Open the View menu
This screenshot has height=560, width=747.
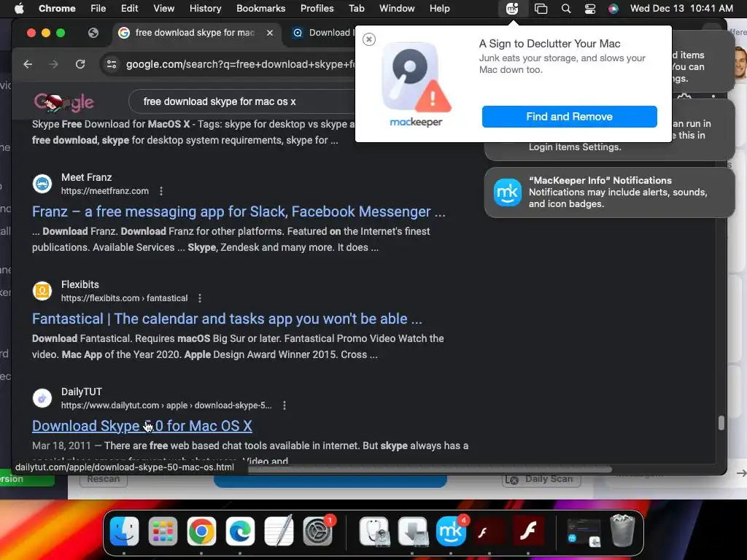coord(163,8)
